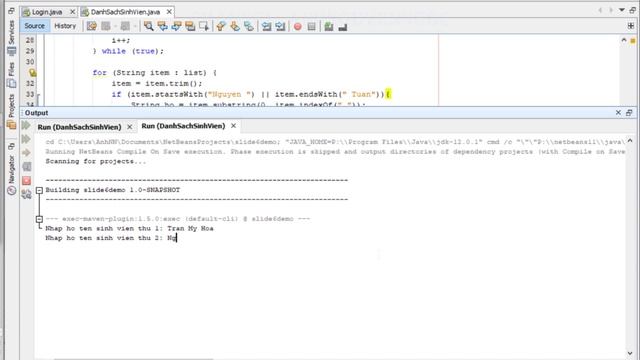
Task: Click the Output scrollbar down arrow
Action: click(630, 353)
